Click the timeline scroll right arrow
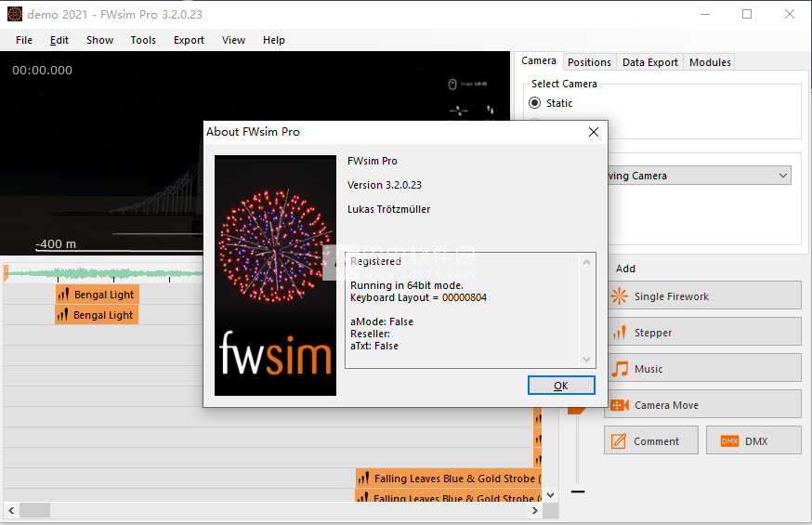The image size is (812, 525). click(535, 510)
